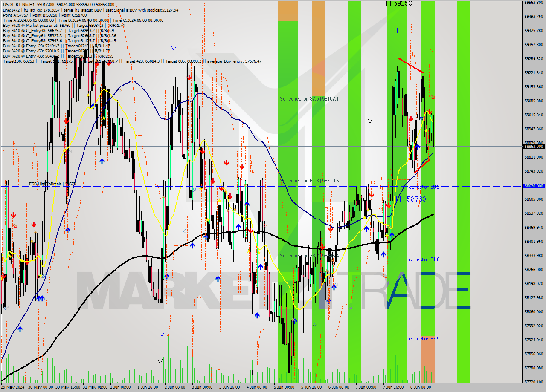Select the lowest 'Sell correction 38.2' label
Viewport: 546px width, 392px height.
309,256
